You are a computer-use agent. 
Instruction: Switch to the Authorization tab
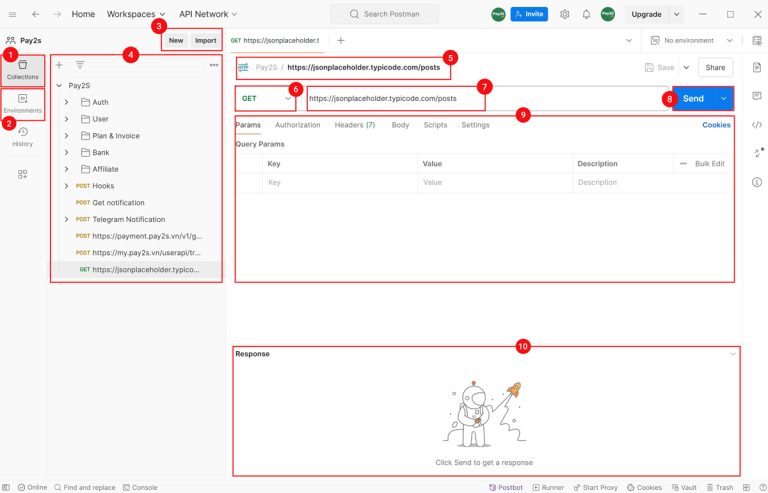point(297,125)
